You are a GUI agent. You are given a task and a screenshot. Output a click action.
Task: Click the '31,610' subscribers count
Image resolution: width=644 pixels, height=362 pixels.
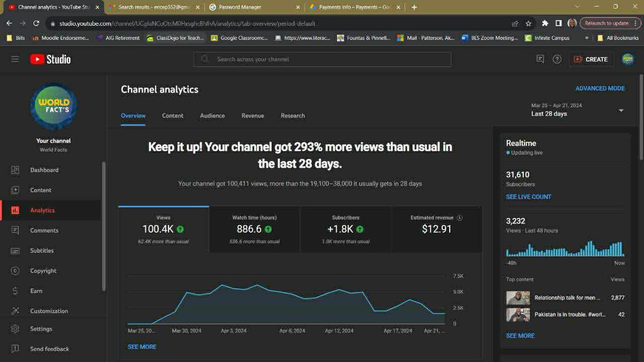coord(518,175)
